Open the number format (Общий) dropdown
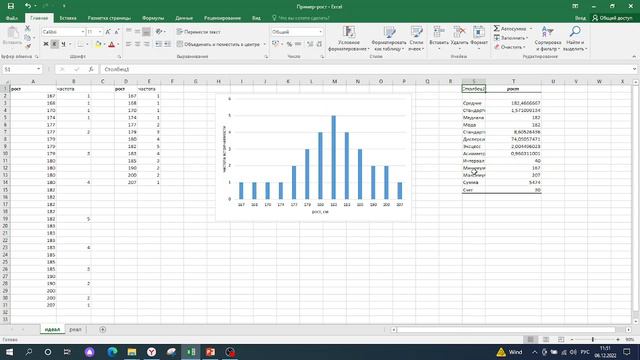640x360 pixels. coord(320,32)
